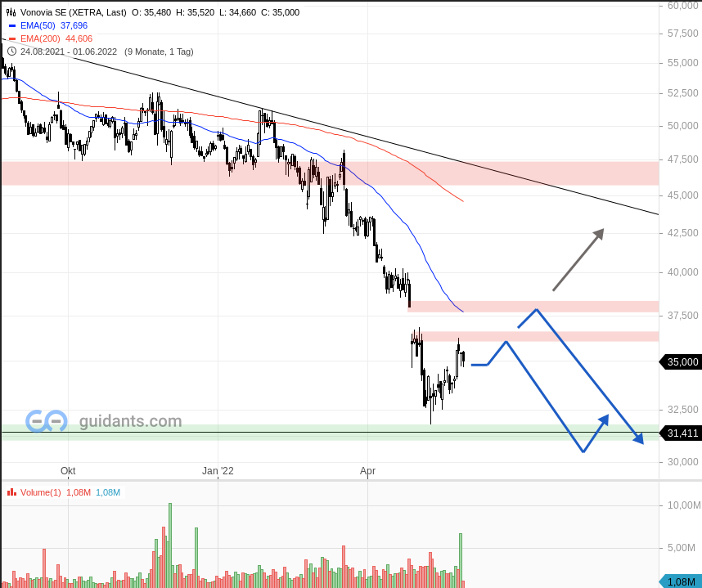Click the red EMA(200) color marker
Image resolution: width=702 pixels, height=588 pixels.
point(12,39)
